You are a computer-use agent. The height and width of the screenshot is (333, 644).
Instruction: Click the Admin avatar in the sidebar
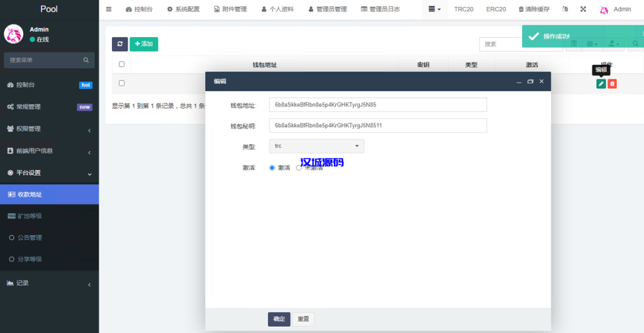pos(14,34)
